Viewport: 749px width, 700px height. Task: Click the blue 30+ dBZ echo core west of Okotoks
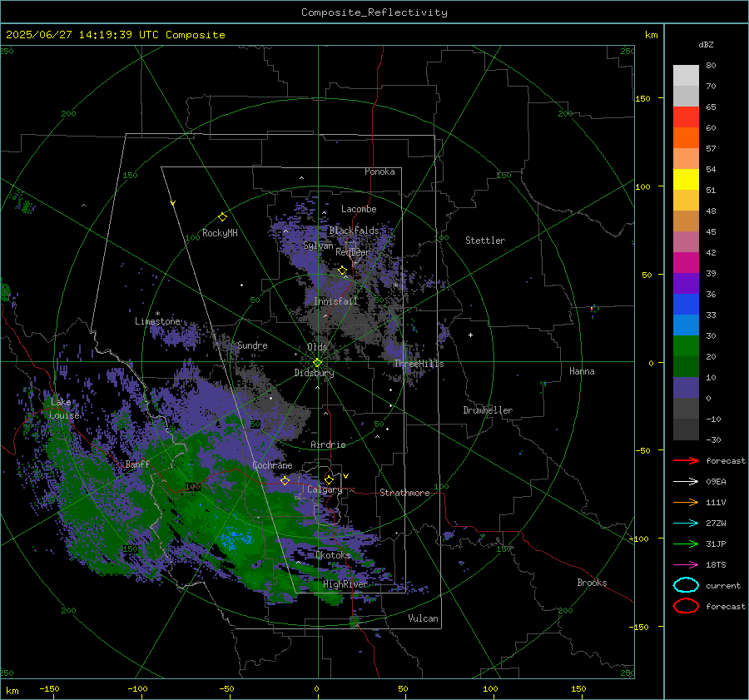click(x=236, y=539)
